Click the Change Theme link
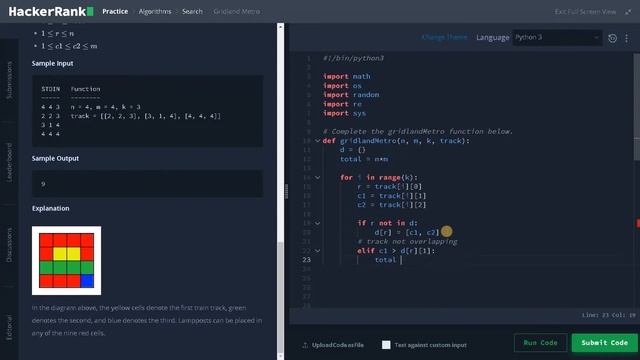 tap(444, 37)
